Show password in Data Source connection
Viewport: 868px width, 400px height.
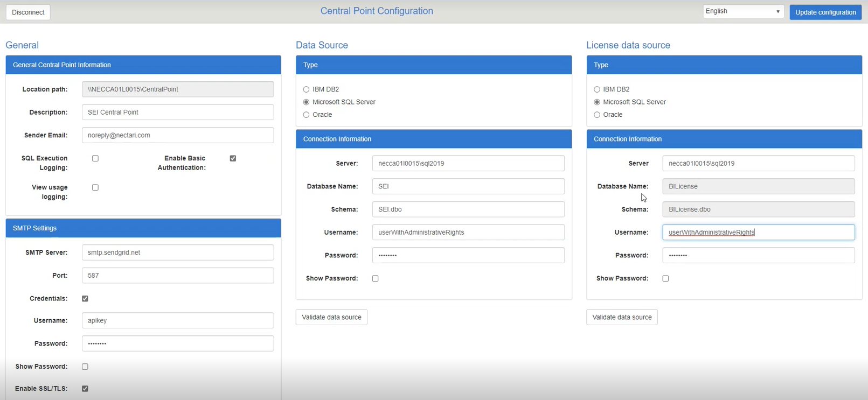(x=375, y=278)
